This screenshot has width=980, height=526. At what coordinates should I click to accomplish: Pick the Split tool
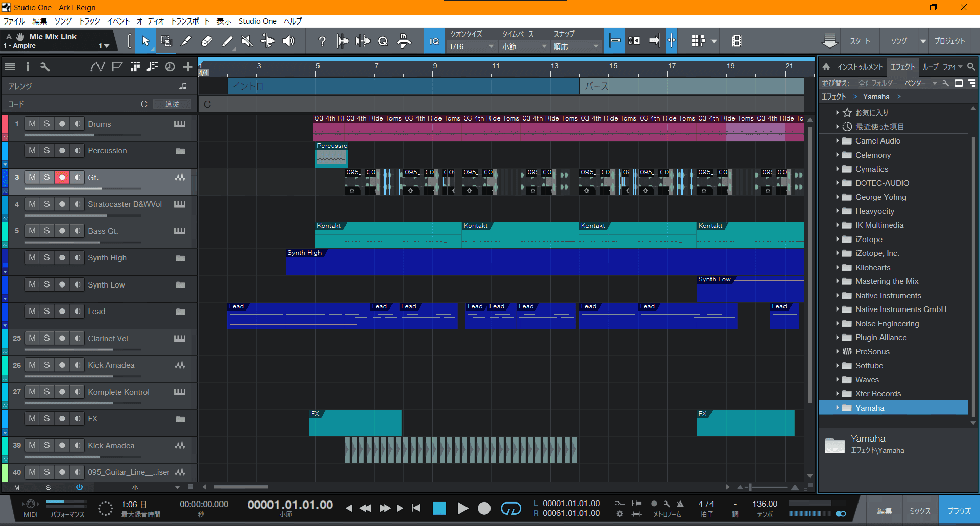186,41
